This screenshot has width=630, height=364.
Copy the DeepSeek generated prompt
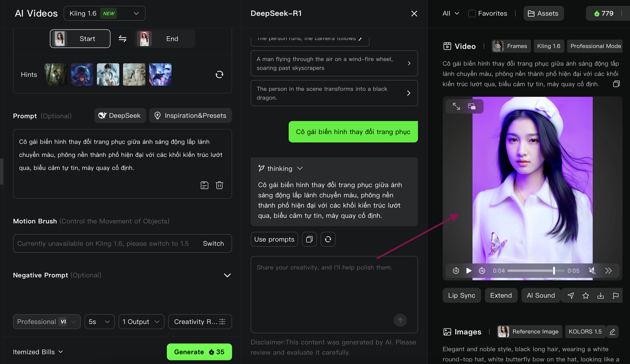click(x=309, y=239)
